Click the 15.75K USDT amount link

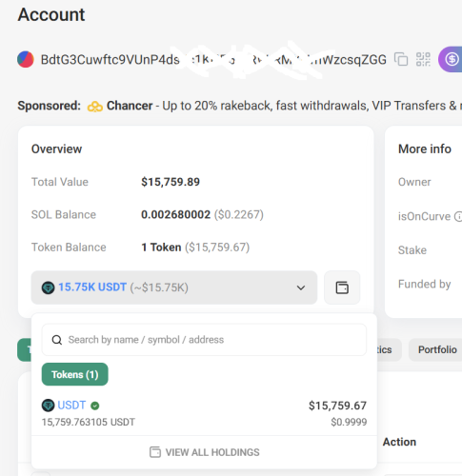click(x=92, y=288)
